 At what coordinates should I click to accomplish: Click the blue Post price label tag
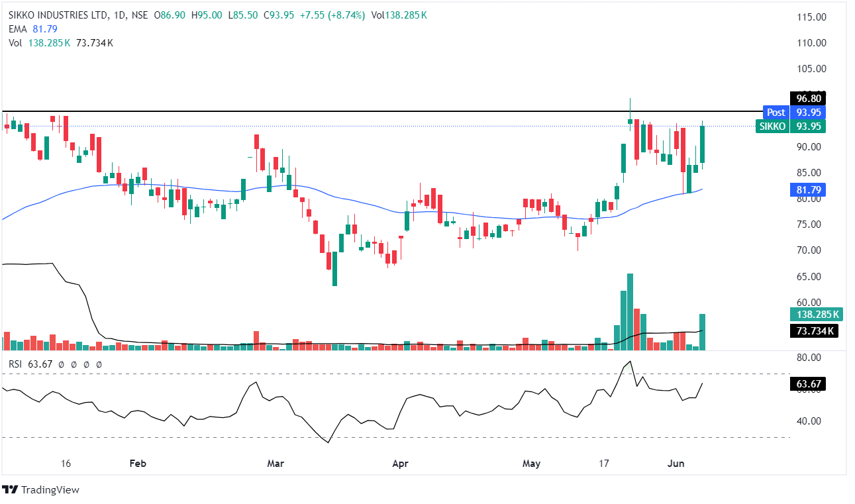tap(776, 113)
